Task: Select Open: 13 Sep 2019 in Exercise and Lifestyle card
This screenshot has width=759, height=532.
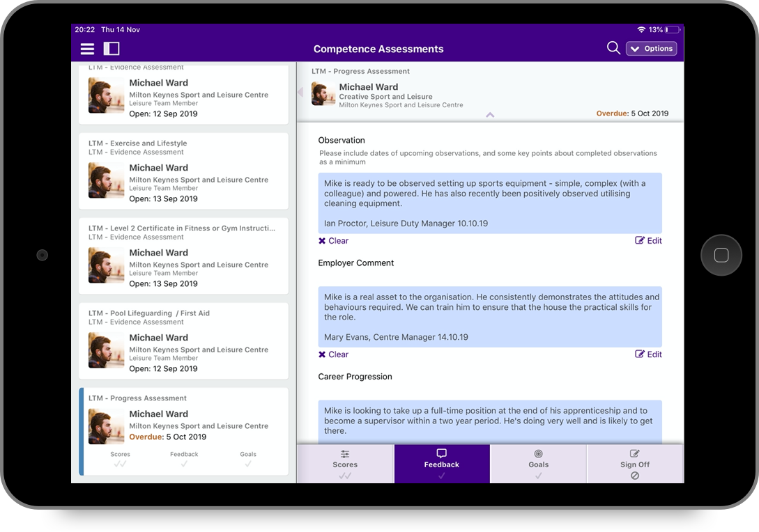Action: point(163,198)
